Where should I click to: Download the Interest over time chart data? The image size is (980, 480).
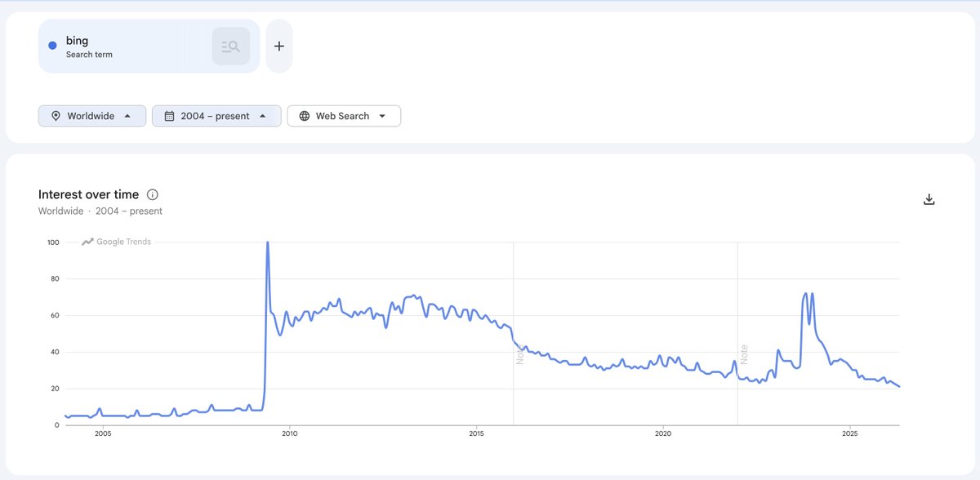[x=929, y=199]
